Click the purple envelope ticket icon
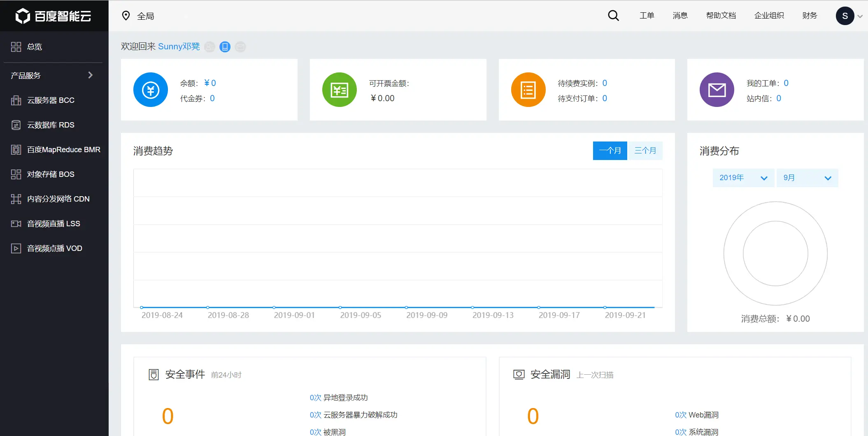Viewport: 868px width, 436px height. [x=717, y=90]
